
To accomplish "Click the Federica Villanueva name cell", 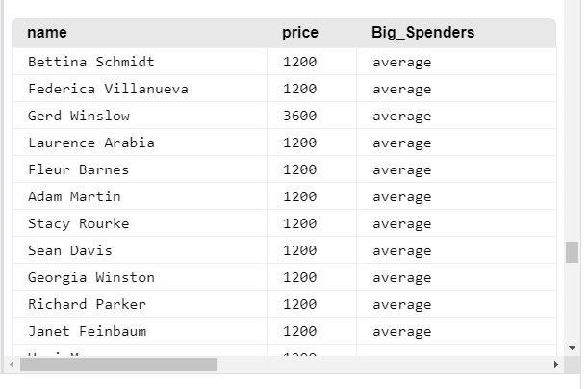I will pyautogui.click(x=140, y=89).
